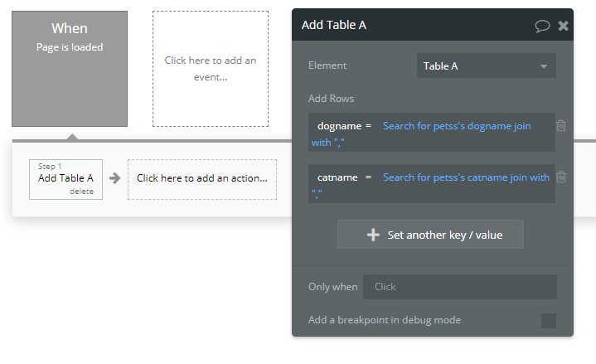Select the catname key field

[337, 177]
